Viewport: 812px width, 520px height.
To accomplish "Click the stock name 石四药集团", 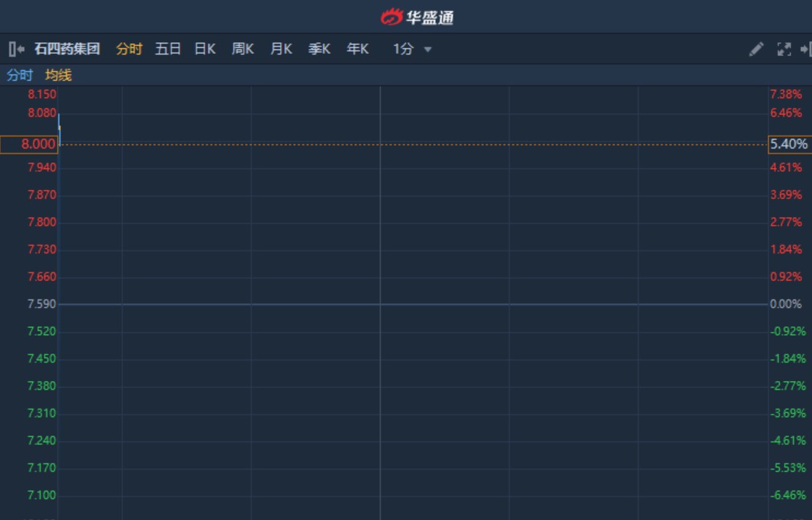I will point(67,49).
